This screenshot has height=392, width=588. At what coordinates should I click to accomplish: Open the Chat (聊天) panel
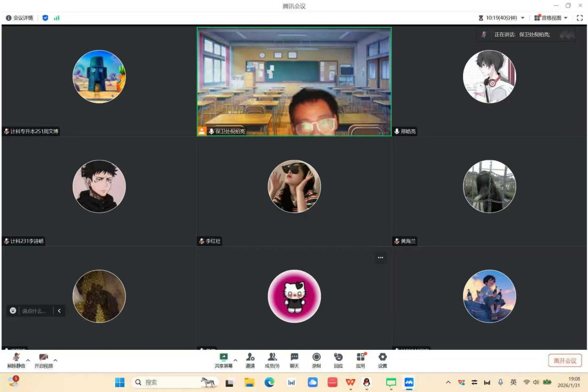coord(294,360)
